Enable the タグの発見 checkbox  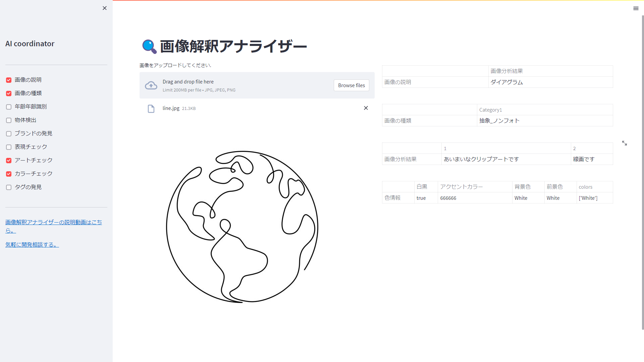tap(9, 187)
